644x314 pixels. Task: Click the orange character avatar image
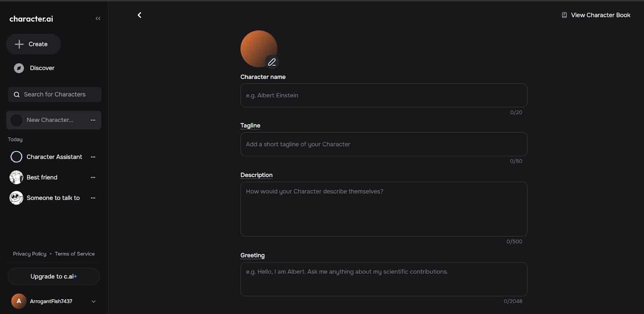[x=258, y=48]
